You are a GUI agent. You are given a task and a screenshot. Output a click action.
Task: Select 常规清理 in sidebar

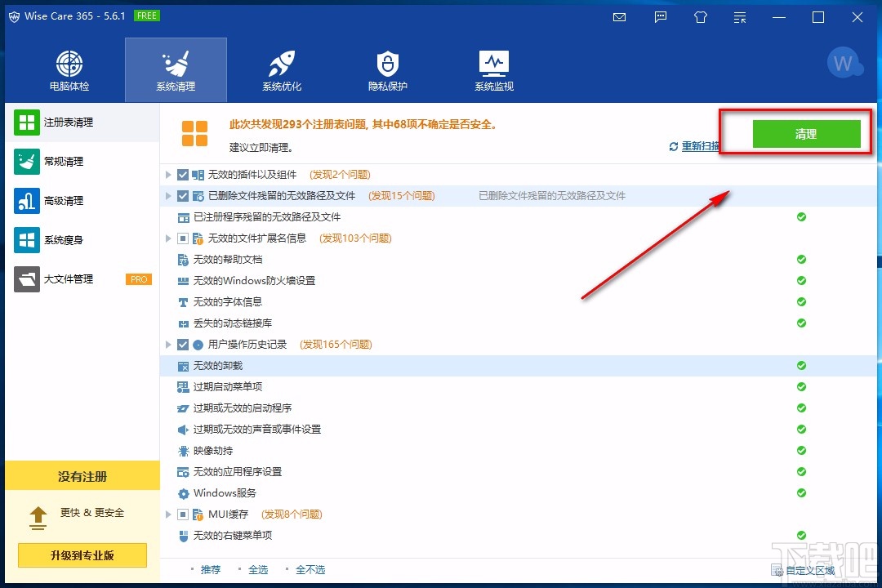[82, 162]
